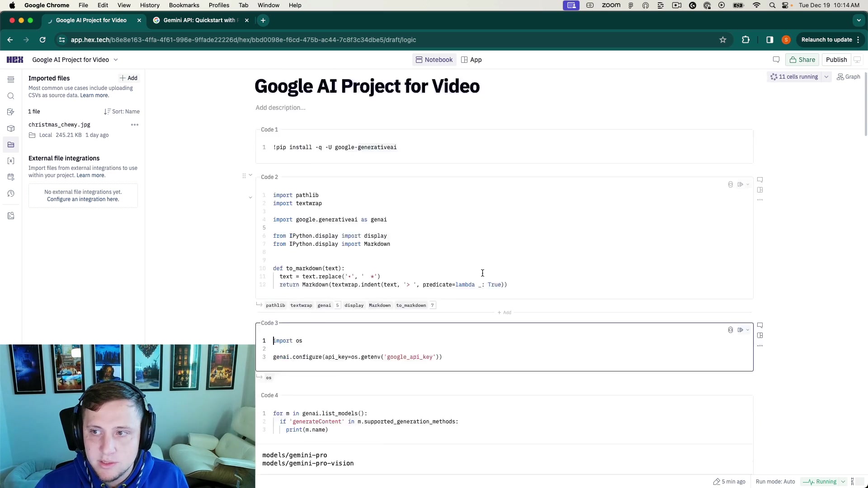Image resolution: width=868 pixels, height=488 pixels.
Task: Open the Bookmarks menu
Action: coord(184,5)
